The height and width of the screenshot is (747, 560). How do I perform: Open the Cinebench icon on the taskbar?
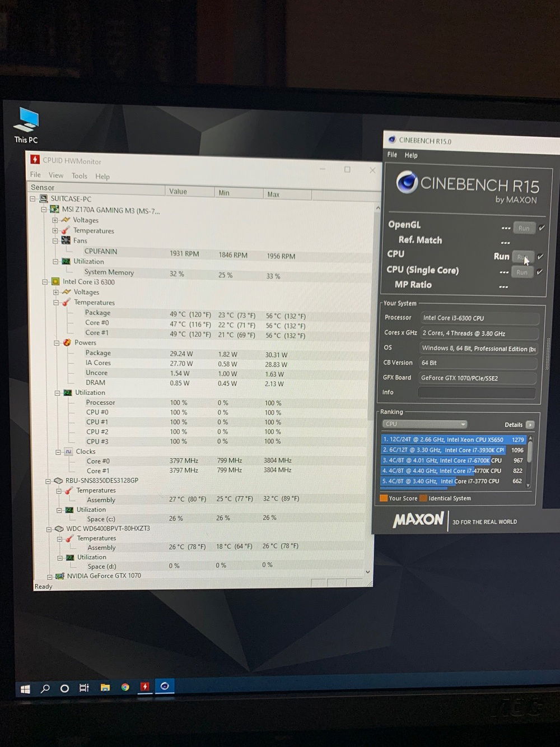click(165, 686)
